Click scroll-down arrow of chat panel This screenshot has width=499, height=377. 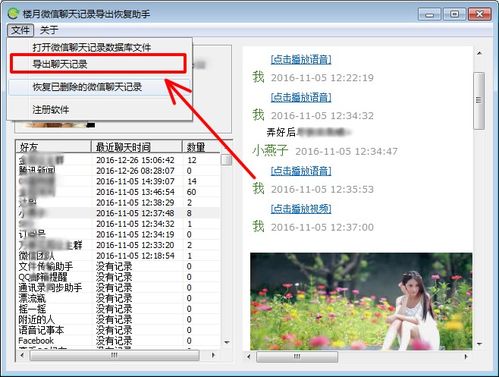[479, 344]
